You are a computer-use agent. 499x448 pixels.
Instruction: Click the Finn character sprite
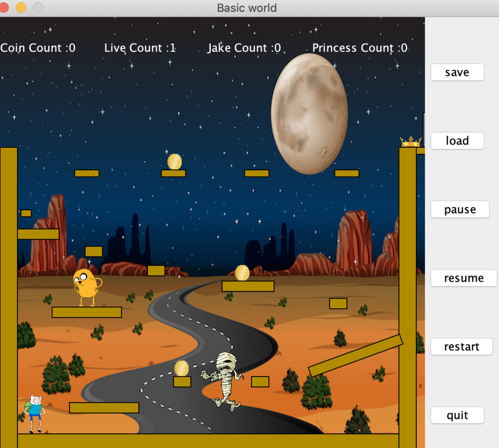coord(35,413)
